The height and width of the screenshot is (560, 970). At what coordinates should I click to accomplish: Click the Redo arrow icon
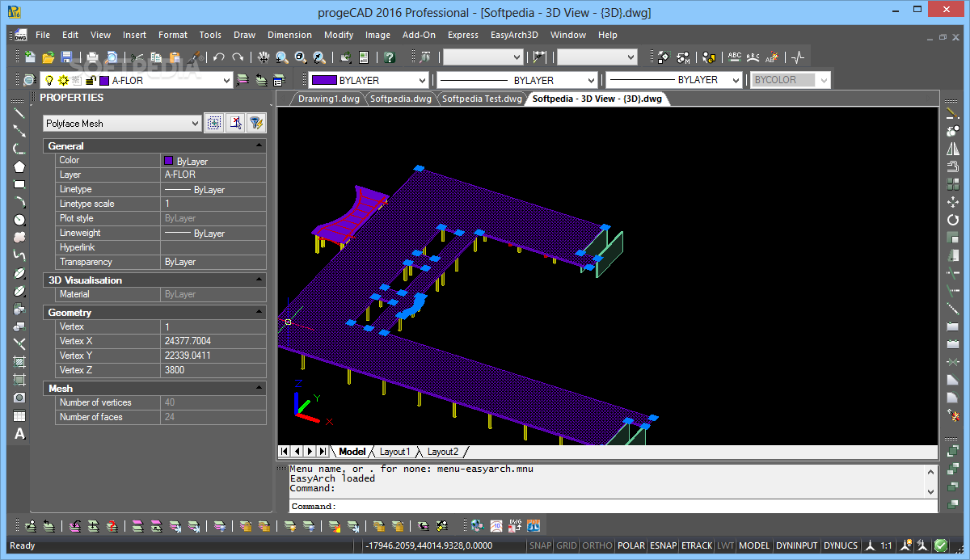point(238,57)
